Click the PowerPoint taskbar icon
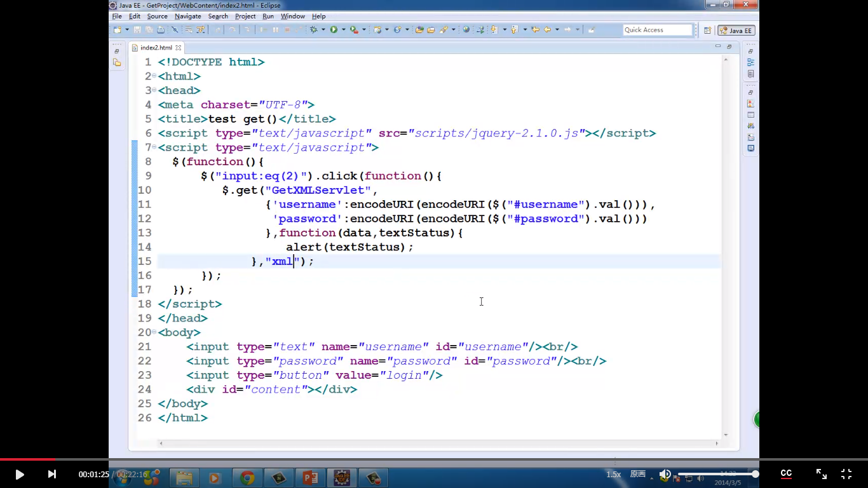Viewport: 868px width, 488px height. [310, 478]
